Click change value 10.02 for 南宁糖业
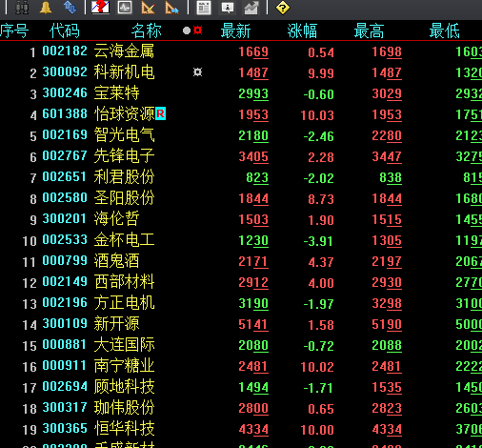482x448 pixels. pos(317,367)
